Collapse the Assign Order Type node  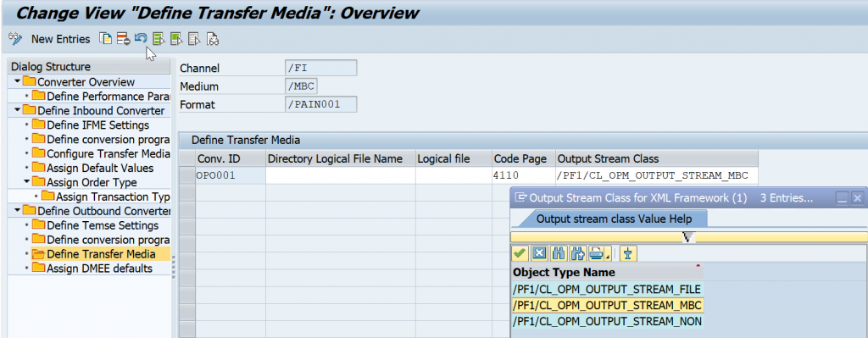pyautogui.click(x=27, y=181)
